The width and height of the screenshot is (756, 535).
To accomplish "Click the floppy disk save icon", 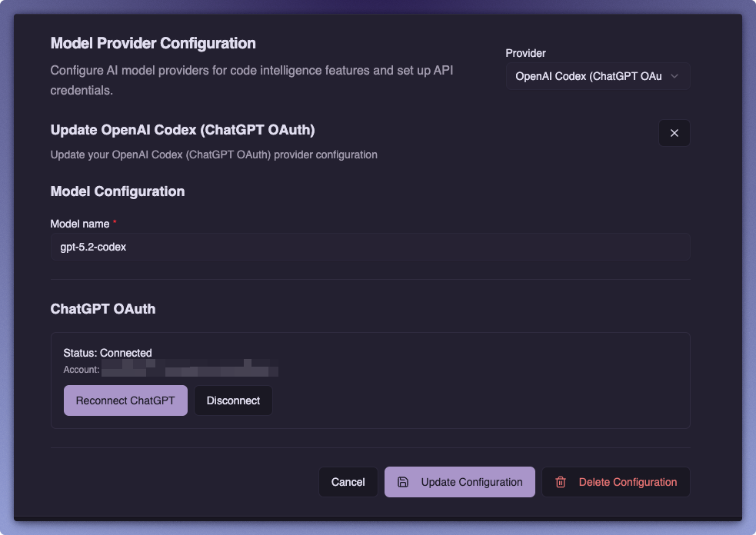I will click(403, 481).
